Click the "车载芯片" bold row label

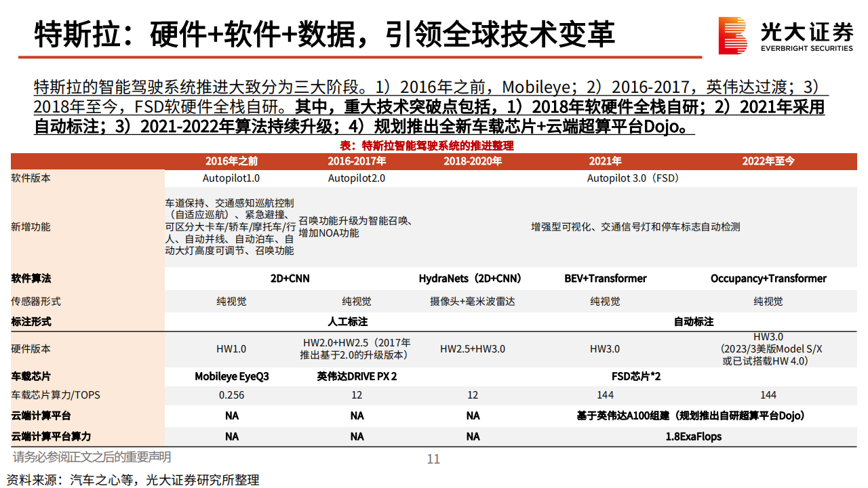[x=31, y=376]
